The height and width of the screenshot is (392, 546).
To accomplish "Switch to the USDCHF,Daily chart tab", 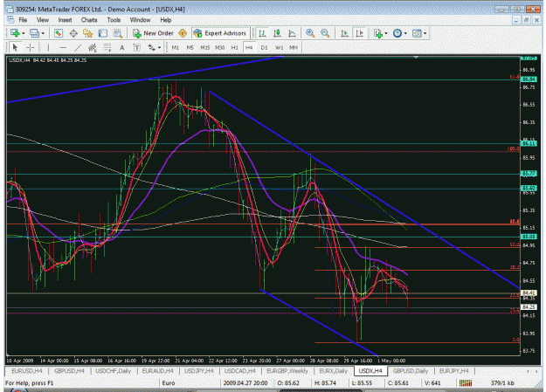I will pos(114,371).
